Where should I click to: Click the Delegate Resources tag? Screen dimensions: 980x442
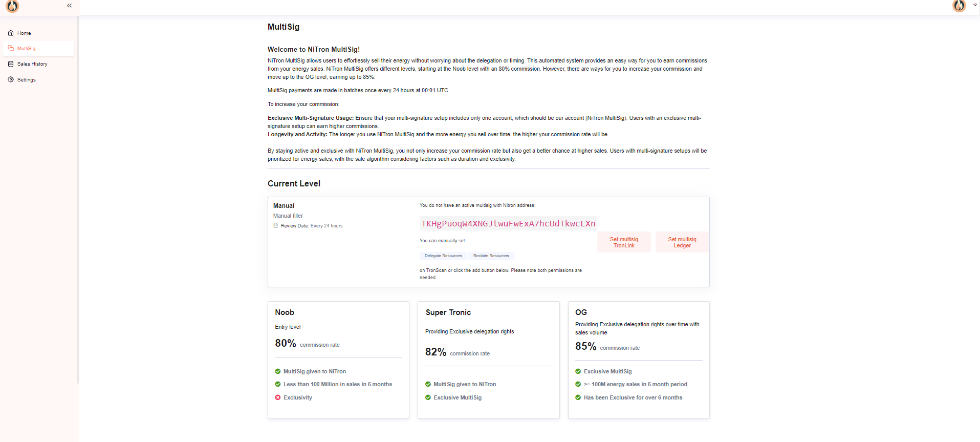[443, 256]
